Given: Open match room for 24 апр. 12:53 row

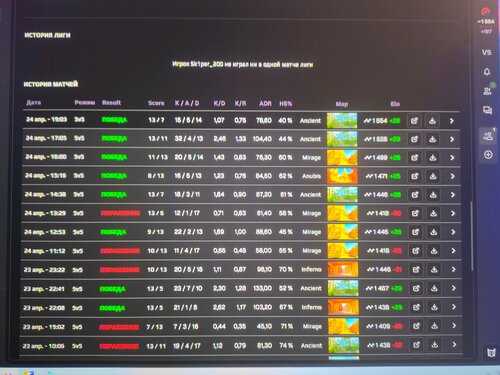Looking at the screenshot, I should (x=415, y=232).
